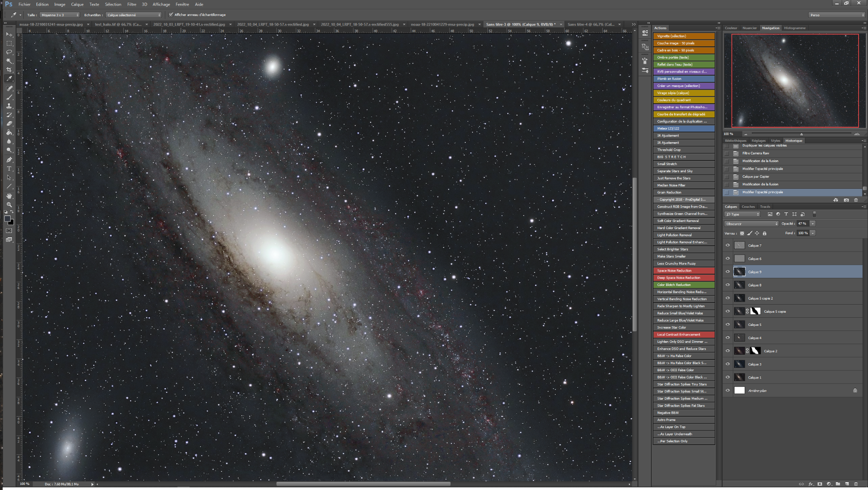Select the Pen tool

(x=9, y=160)
